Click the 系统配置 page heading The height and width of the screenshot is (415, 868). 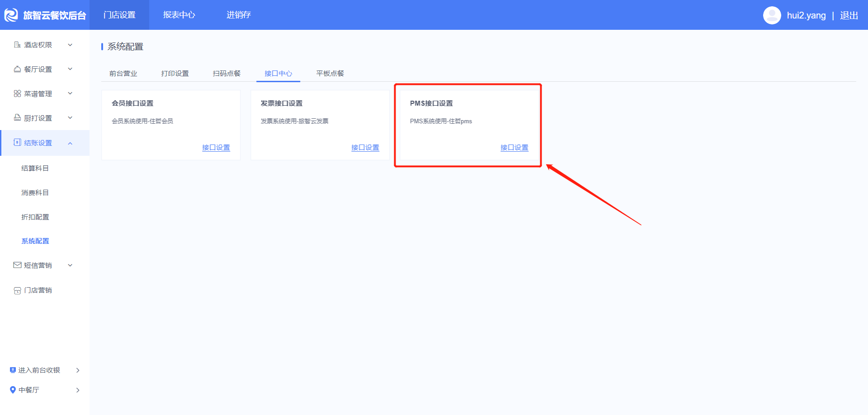pos(125,47)
